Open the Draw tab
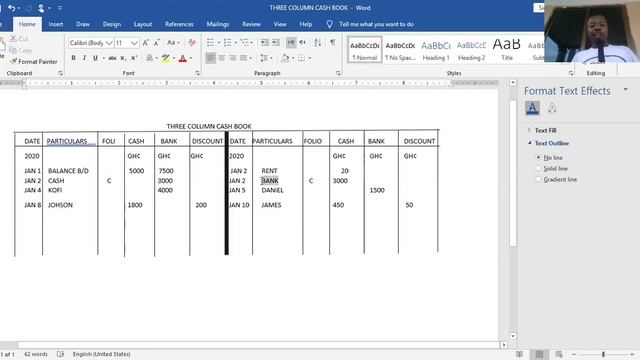The width and height of the screenshot is (640, 360). (83, 24)
